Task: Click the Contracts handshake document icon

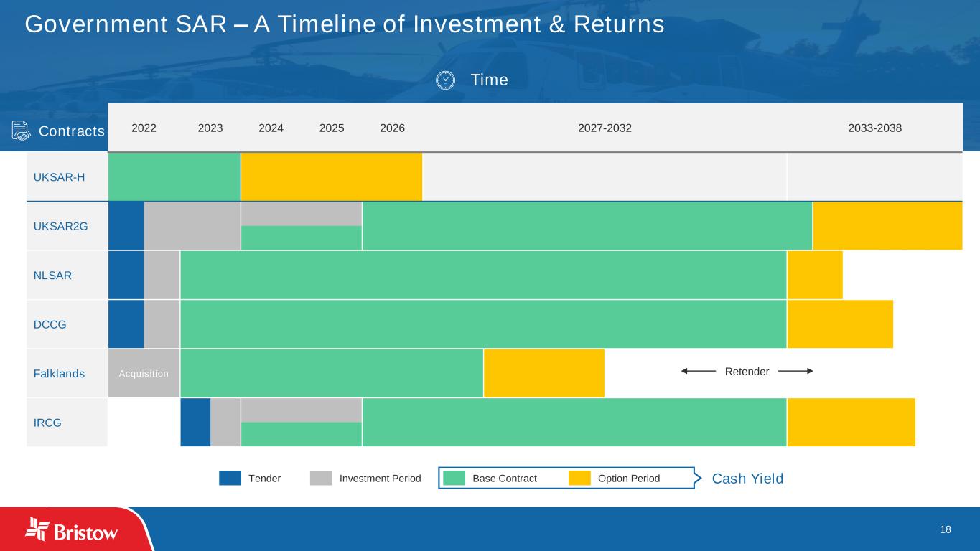Action: click(22, 131)
